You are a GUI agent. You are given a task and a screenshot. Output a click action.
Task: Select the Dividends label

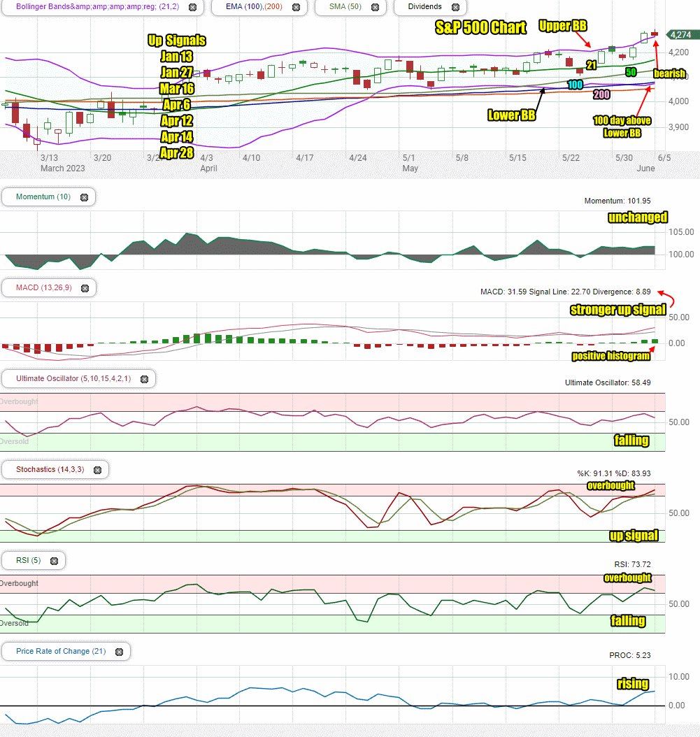(x=425, y=6)
